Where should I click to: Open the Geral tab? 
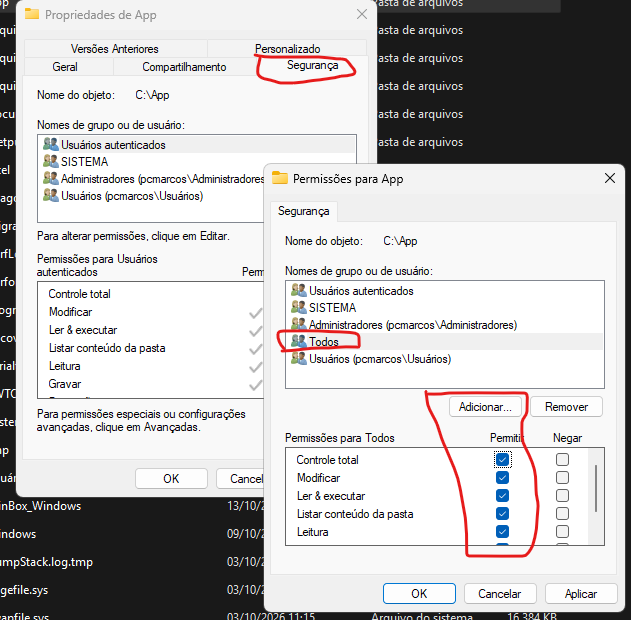tap(65, 67)
